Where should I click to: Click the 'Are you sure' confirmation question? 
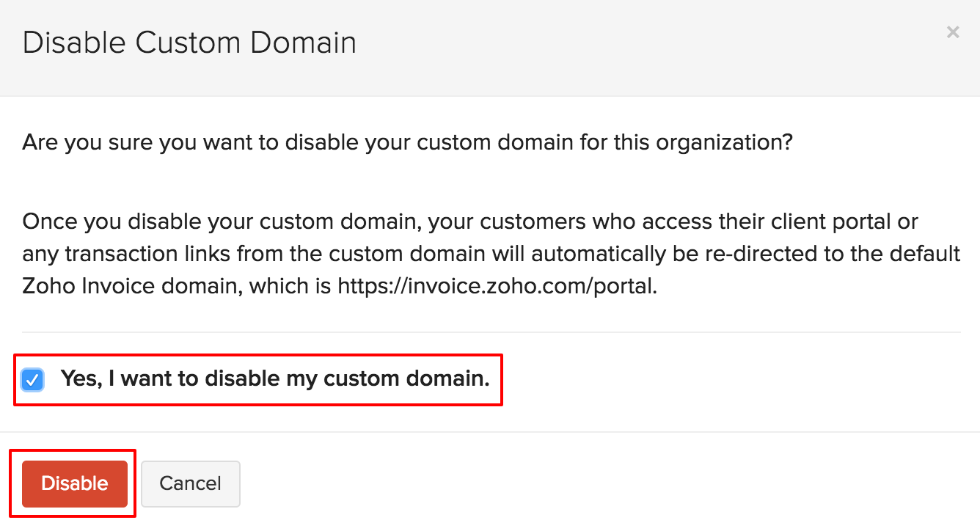(407, 142)
